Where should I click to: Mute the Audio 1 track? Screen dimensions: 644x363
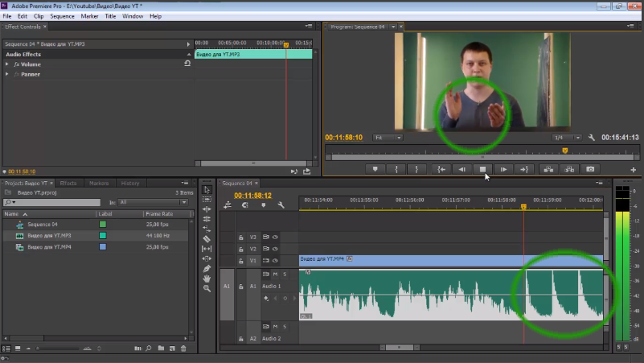[x=275, y=274]
